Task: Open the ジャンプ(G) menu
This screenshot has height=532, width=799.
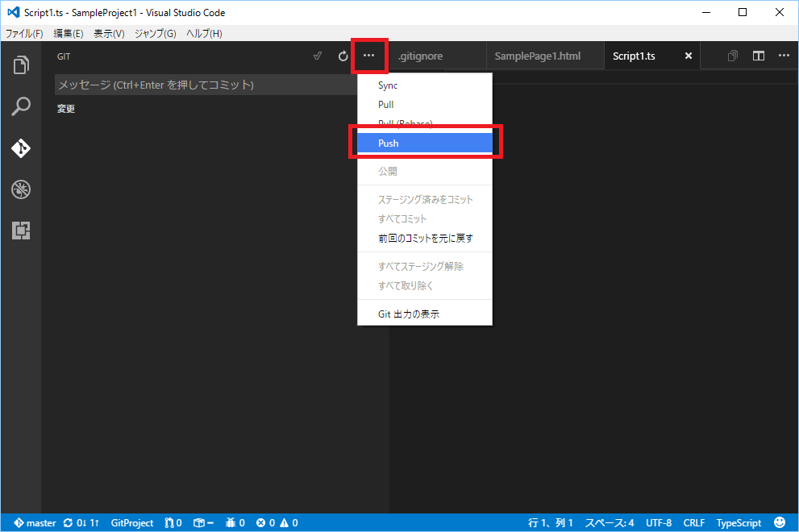Action: 156,34
